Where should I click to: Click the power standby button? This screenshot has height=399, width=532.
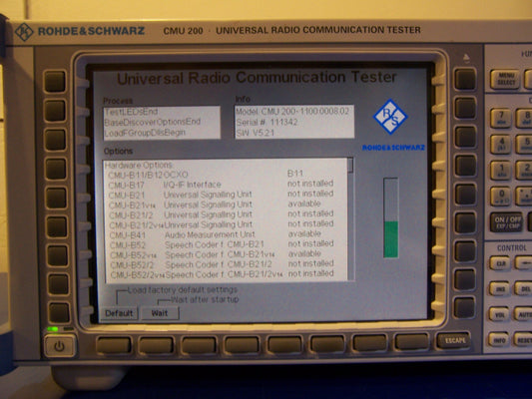point(60,345)
